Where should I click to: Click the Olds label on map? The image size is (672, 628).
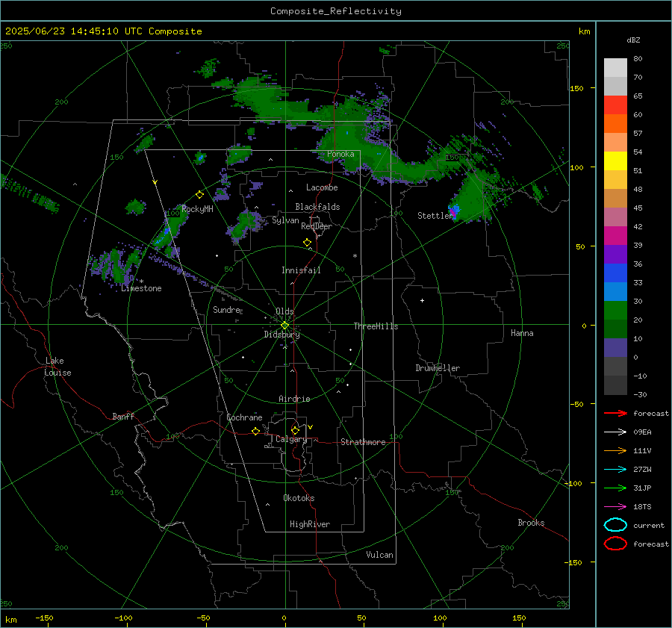[284, 311]
